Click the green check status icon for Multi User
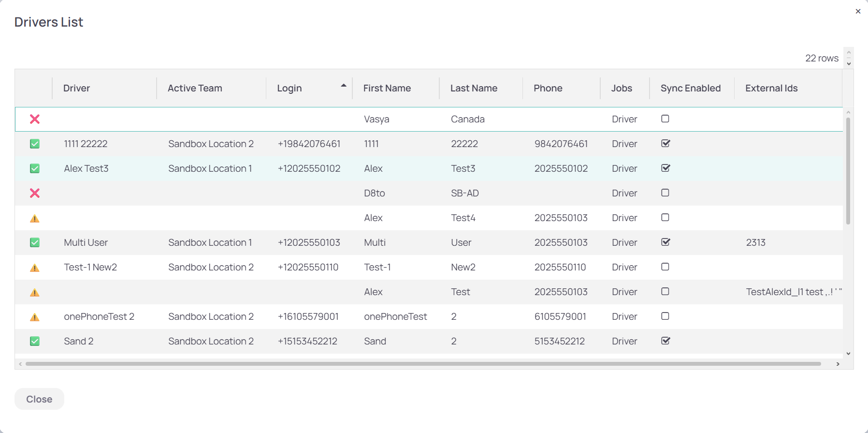Viewport: 868px width, 433px height. 35,242
